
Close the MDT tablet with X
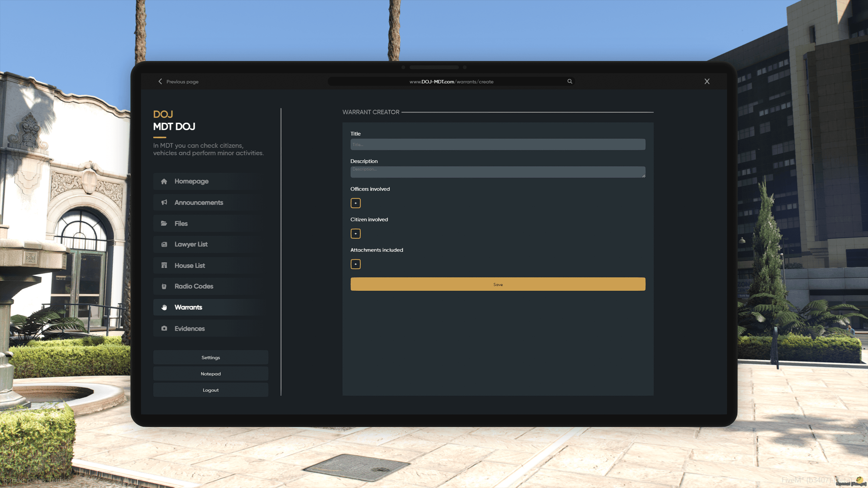(x=707, y=81)
